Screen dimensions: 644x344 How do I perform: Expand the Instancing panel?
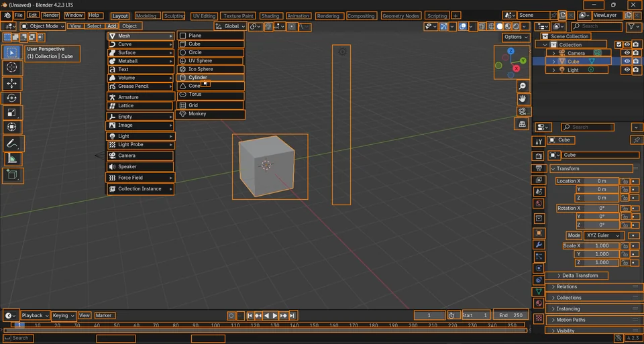(594, 308)
